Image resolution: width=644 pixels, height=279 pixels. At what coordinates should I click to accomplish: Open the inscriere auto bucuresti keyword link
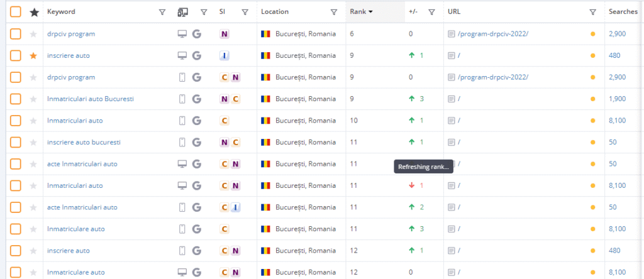pyautogui.click(x=84, y=142)
